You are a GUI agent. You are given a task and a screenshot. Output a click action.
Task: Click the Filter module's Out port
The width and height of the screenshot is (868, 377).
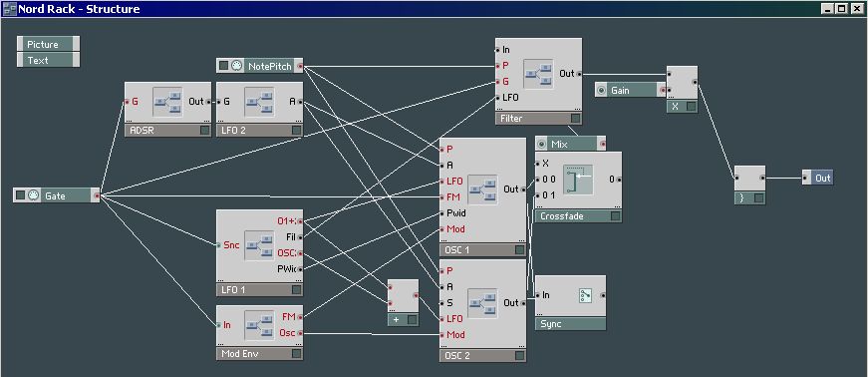coord(579,73)
